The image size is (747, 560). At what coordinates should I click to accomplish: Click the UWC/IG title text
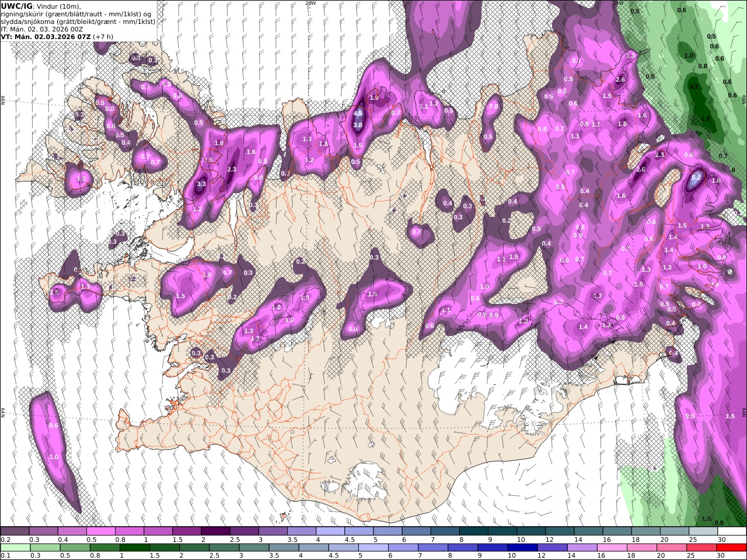[16, 6]
